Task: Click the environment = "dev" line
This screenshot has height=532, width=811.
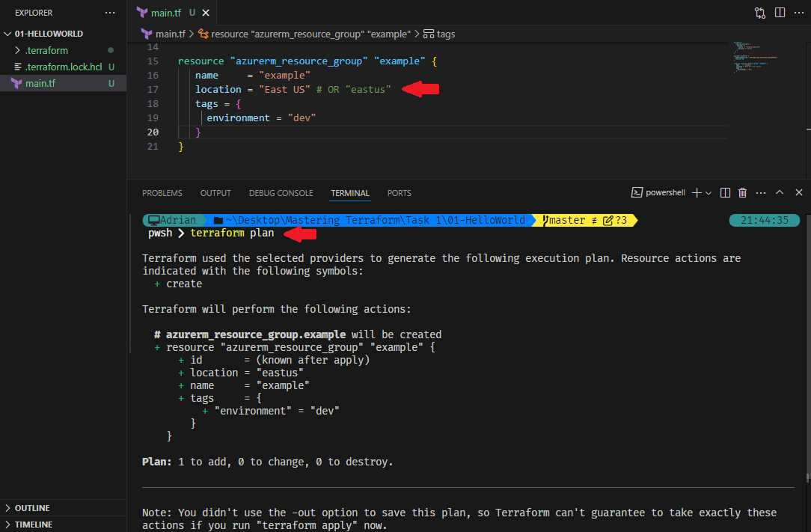Action: pyautogui.click(x=261, y=118)
